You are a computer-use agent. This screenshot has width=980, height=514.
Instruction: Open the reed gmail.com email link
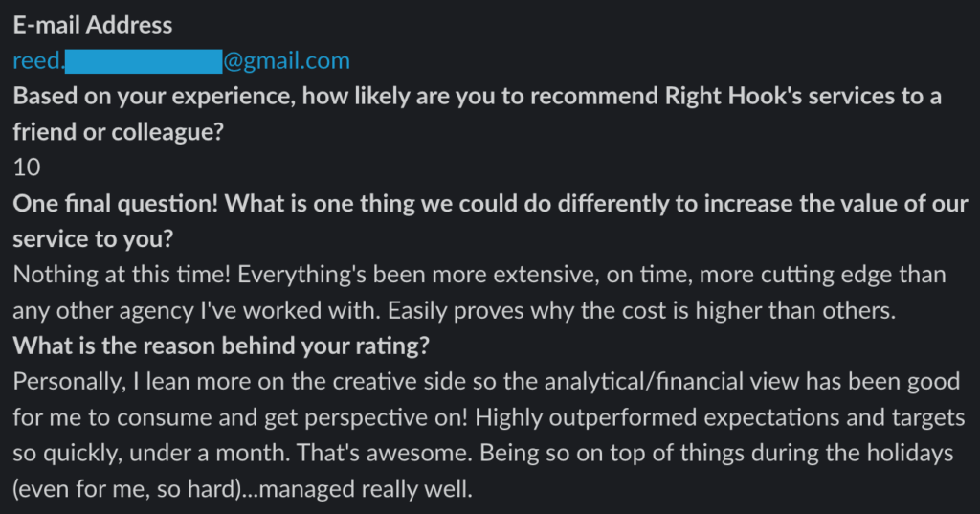[287, 61]
